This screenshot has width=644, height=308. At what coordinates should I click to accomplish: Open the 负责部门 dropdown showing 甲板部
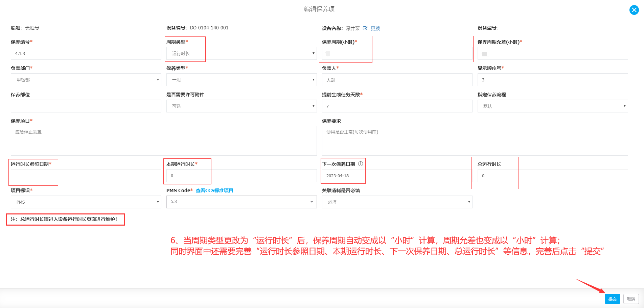pyautogui.click(x=86, y=80)
